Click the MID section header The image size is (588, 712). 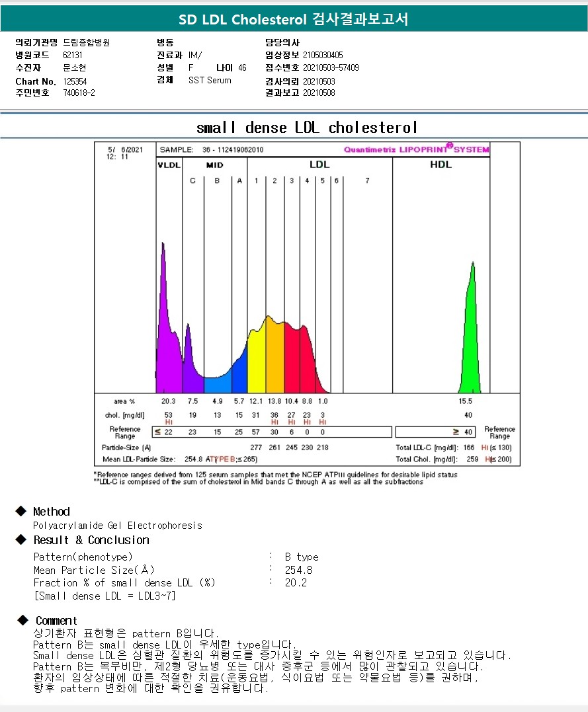214,165
